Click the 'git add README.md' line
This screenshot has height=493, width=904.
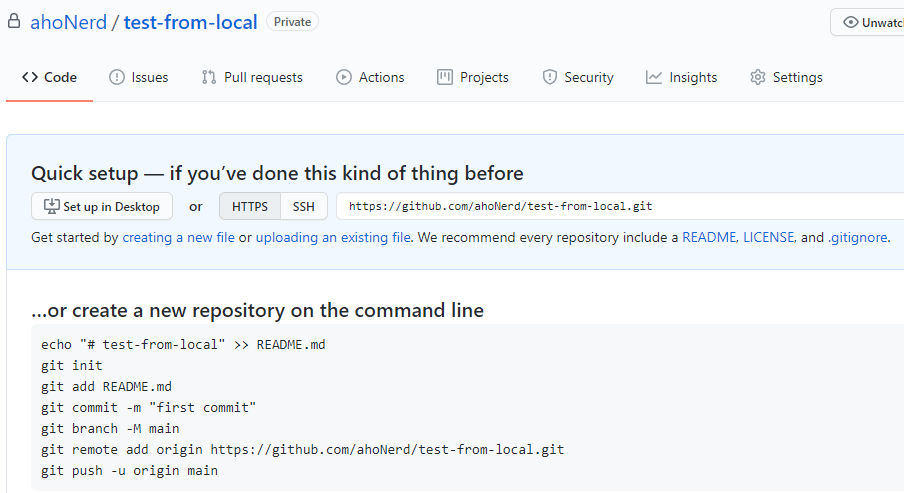click(x=106, y=386)
